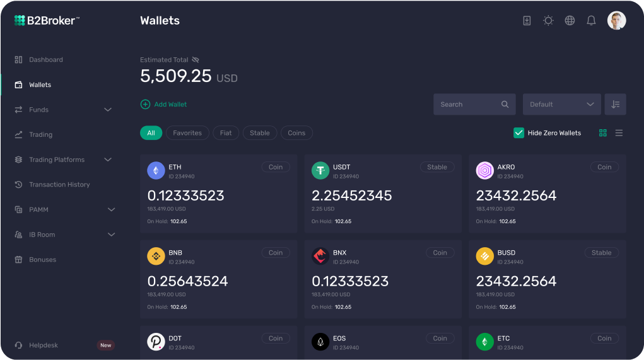Open Bonuses in sidebar
The height and width of the screenshot is (360, 644).
[x=43, y=260]
